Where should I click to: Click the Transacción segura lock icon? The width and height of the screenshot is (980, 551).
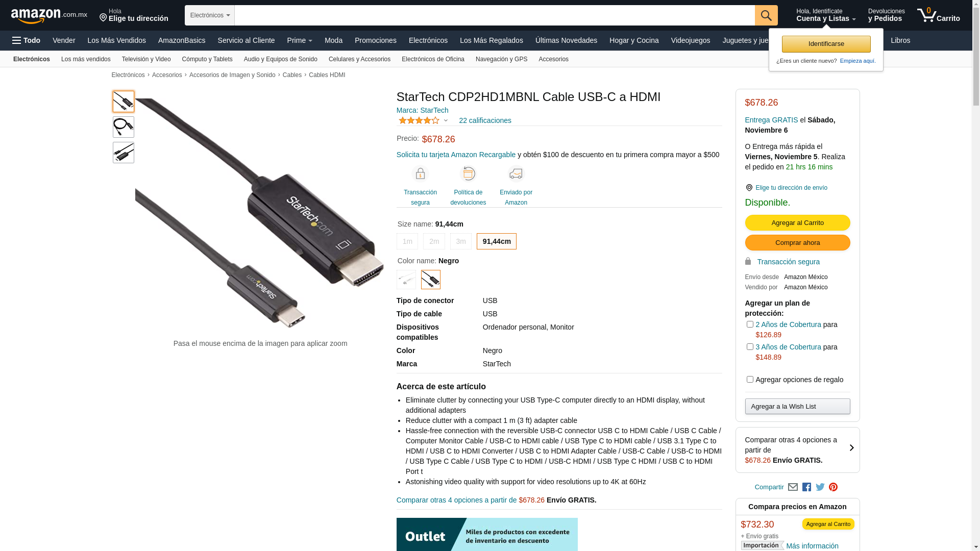pyautogui.click(x=420, y=174)
